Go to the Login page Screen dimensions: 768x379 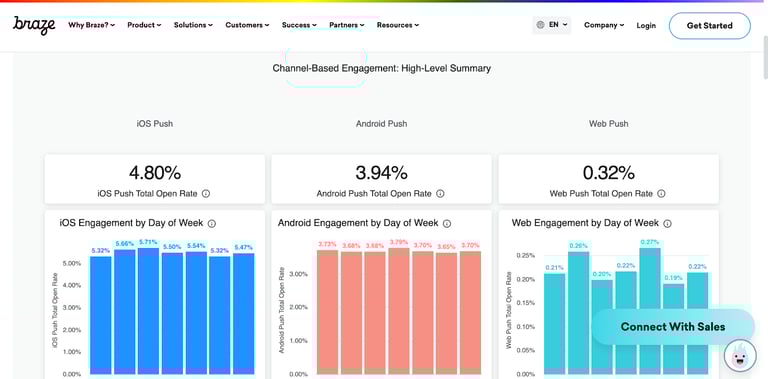(x=646, y=25)
